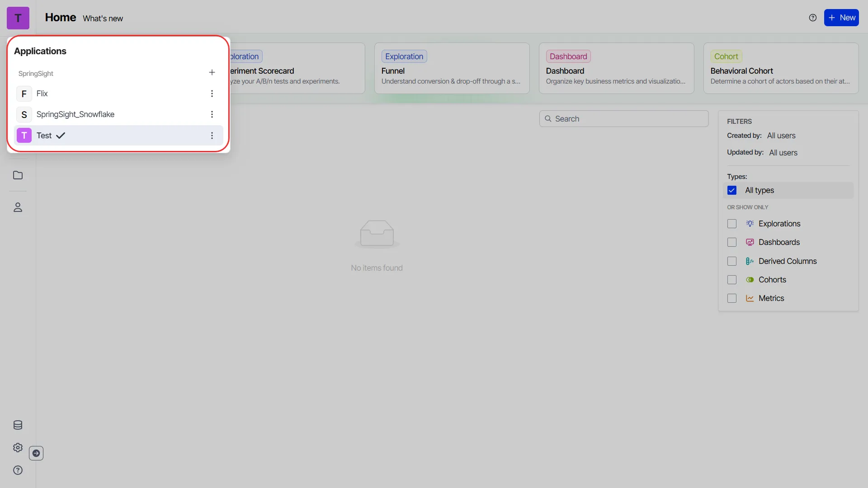Click the help icon next to New

point(813,18)
